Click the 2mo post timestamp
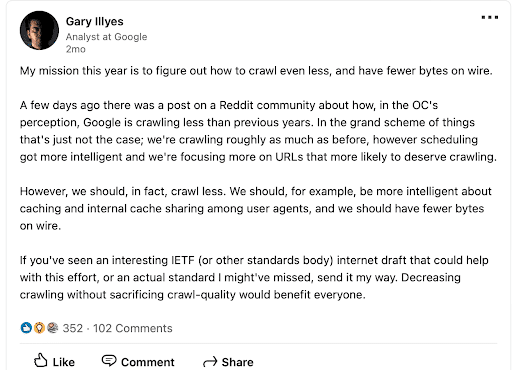This screenshot has height=370, width=512. (x=76, y=49)
